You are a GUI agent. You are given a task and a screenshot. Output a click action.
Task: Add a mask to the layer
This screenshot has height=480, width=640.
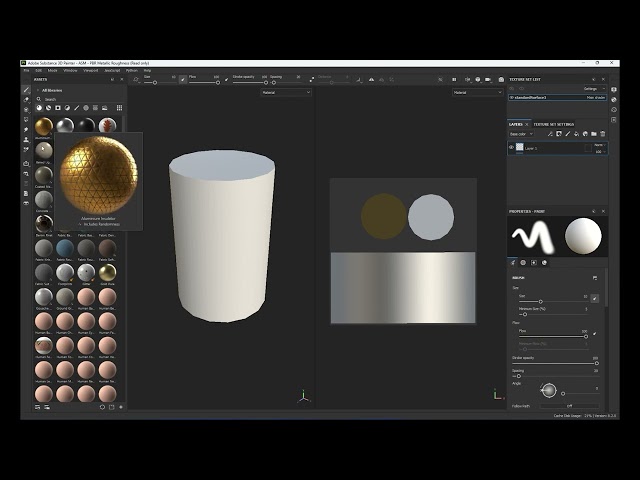(x=559, y=134)
